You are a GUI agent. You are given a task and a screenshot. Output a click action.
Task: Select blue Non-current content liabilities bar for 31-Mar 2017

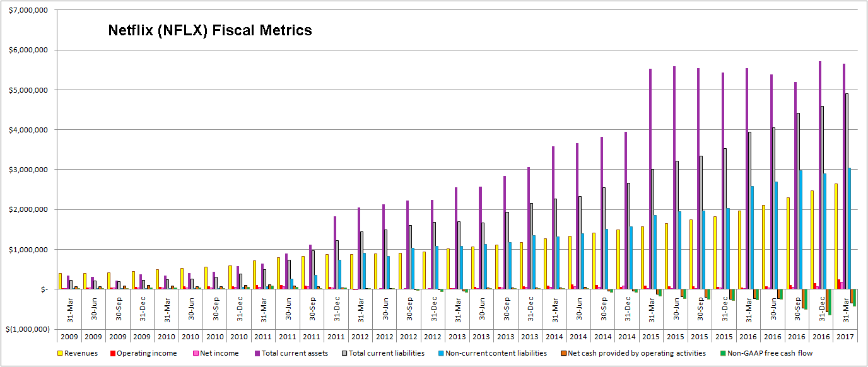[850, 228]
